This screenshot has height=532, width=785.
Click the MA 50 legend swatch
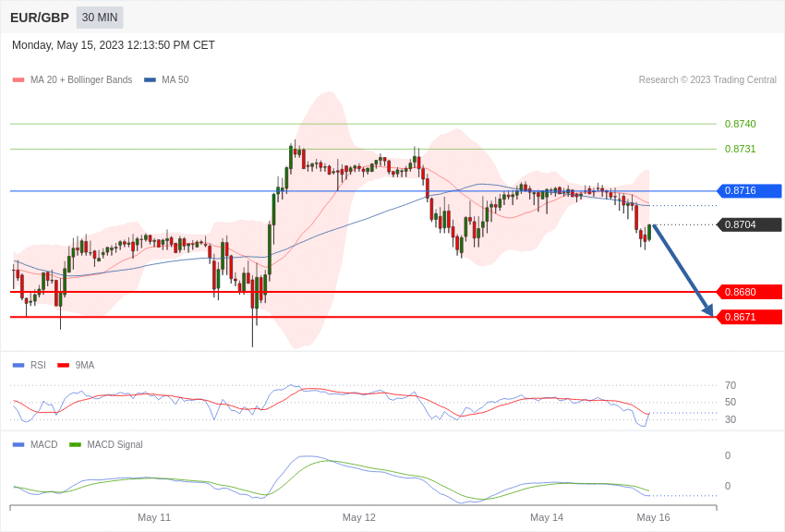(x=150, y=80)
